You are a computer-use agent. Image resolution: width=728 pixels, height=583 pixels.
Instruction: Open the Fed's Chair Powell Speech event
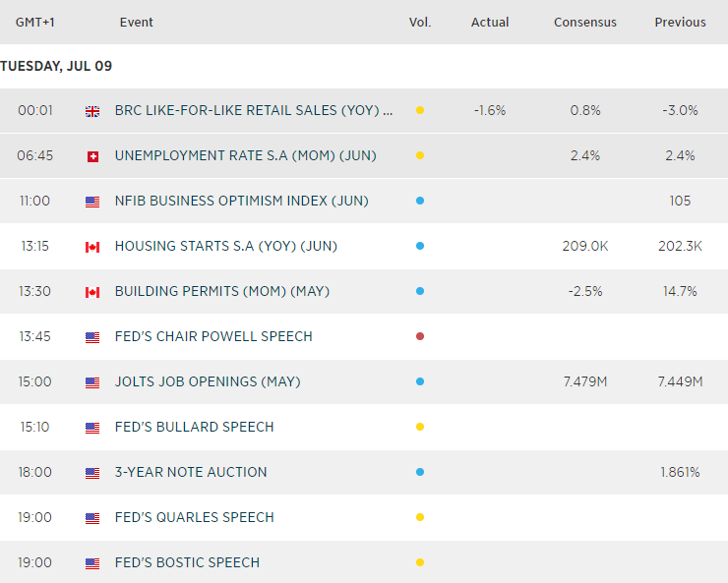(x=213, y=336)
